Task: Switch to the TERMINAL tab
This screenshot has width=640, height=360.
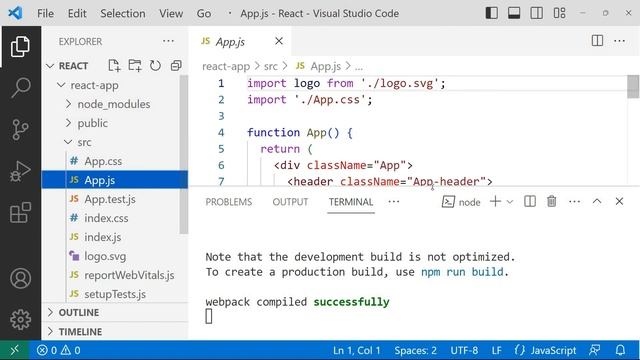Action: pyautogui.click(x=351, y=202)
